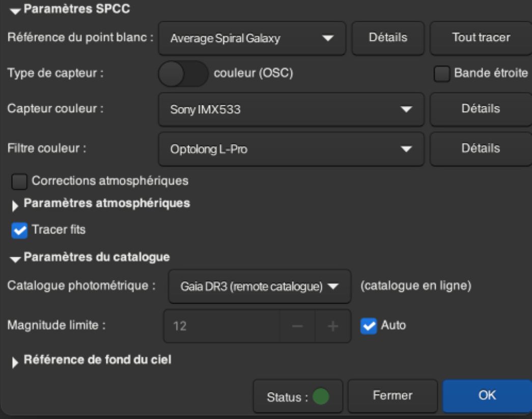This screenshot has width=532, height=419.
Task: Uncheck the Tracer fits checkbox
Action: [x=19, y=230]
